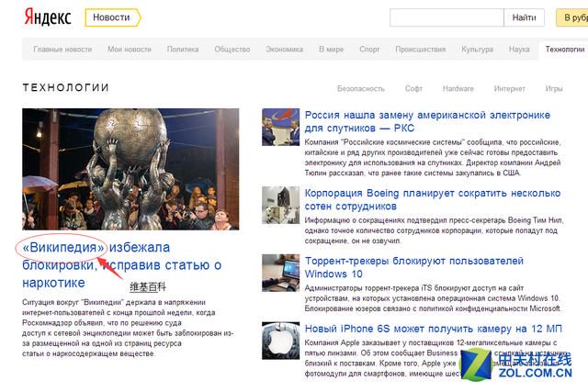Open thumbnail of the torrent trackers story
This screenshot has height=392, width=588.
tap(280, 273)
